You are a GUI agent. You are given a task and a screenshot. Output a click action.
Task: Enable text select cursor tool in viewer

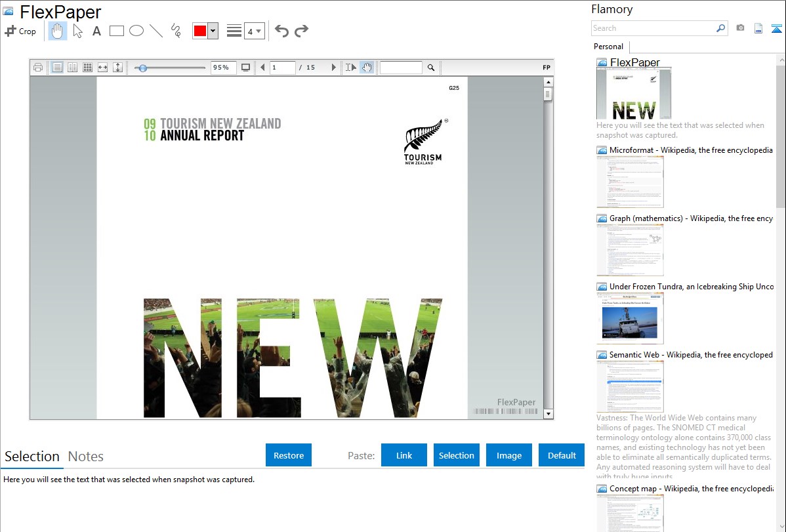(x=351, y=67)
